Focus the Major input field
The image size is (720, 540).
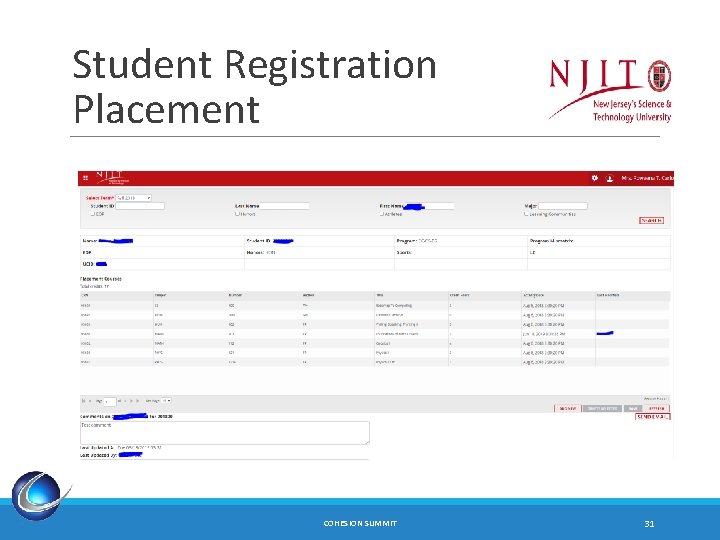click(562, 206)
